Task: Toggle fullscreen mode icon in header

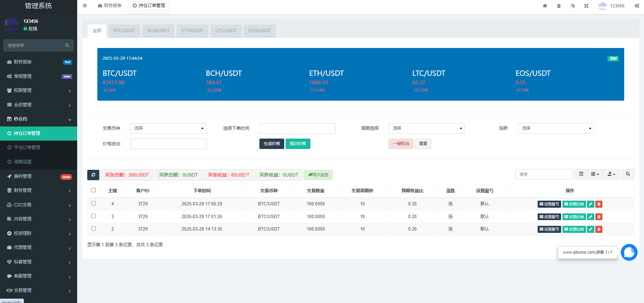Action: click(586, 6)
